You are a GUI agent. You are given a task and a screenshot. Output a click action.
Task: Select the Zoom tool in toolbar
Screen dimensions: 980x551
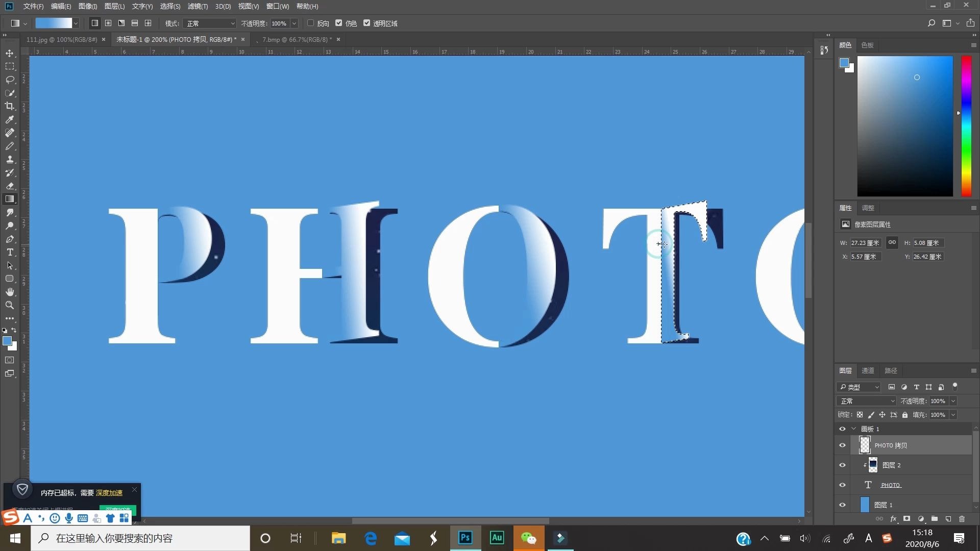click(10, 305)
